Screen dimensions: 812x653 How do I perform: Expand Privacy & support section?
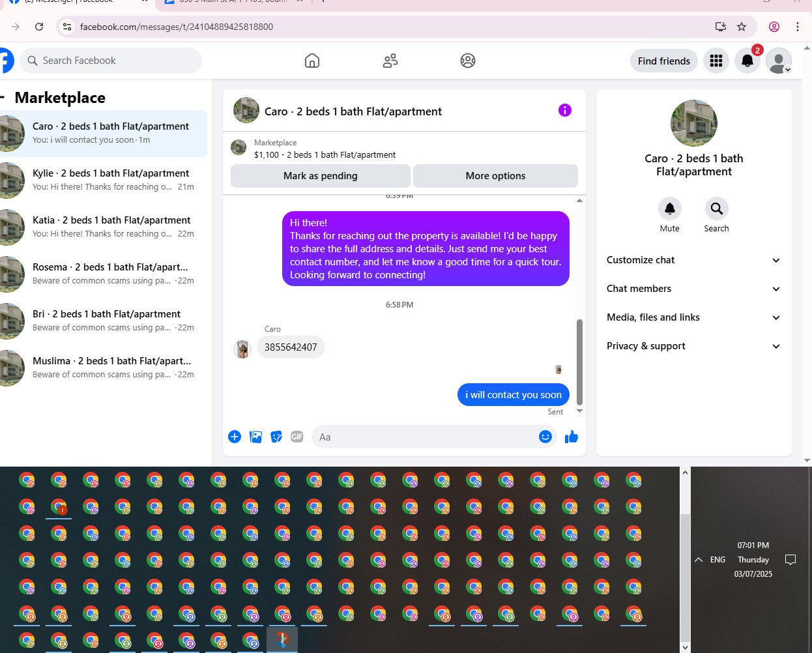coord(693,346)
